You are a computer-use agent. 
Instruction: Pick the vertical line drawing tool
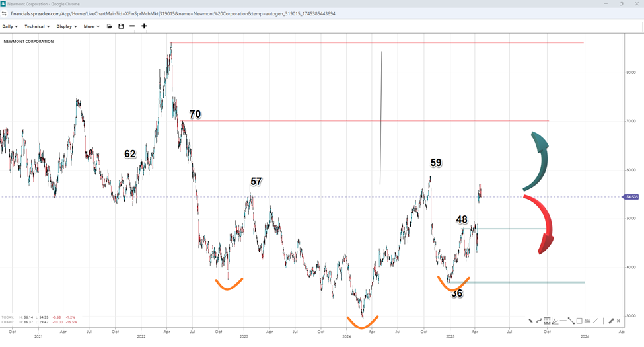coord(604,321)
